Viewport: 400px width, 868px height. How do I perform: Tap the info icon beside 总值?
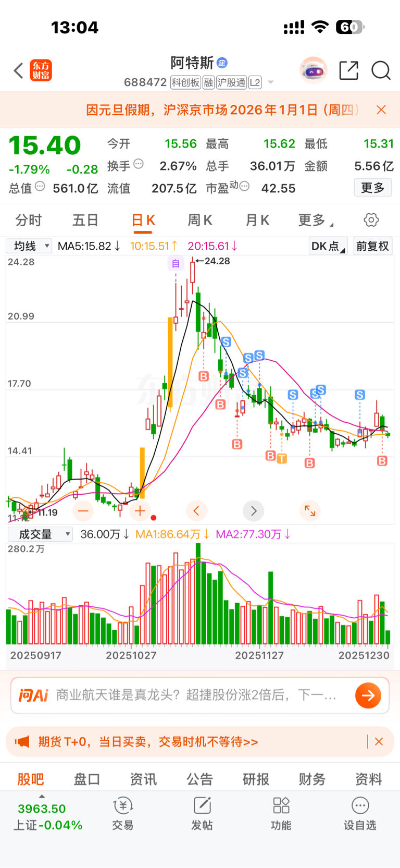pos(40,186)
